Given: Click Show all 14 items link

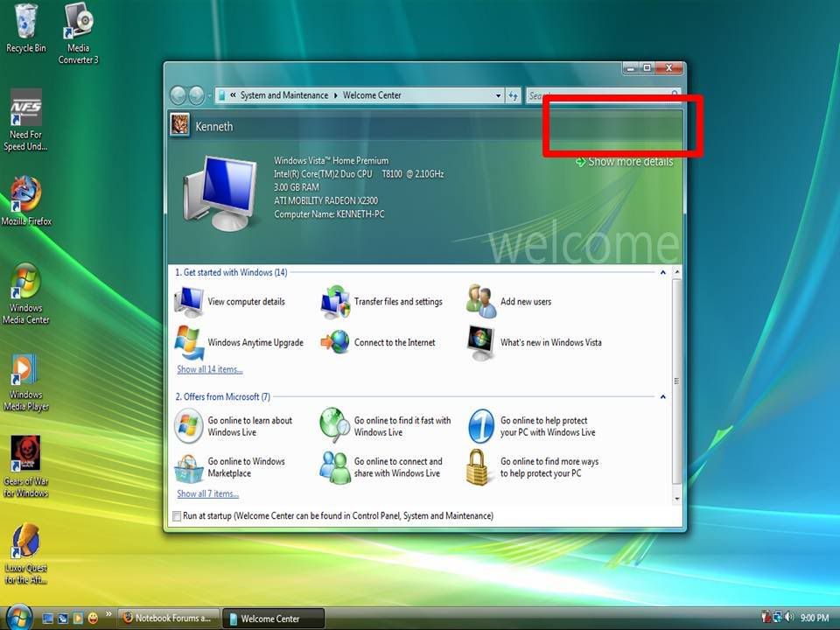Looking at the screenshot, I should [x=209, y=369].
